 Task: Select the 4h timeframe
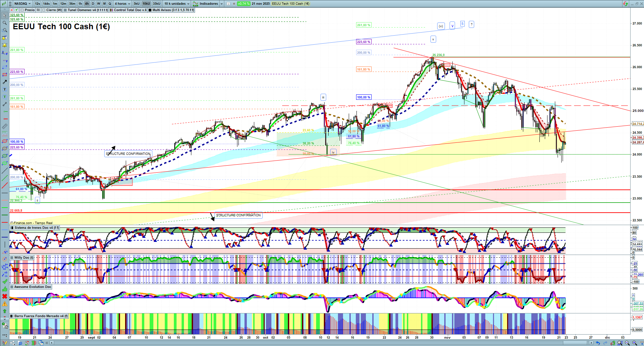pyautogui.click(x=87, y=4)
